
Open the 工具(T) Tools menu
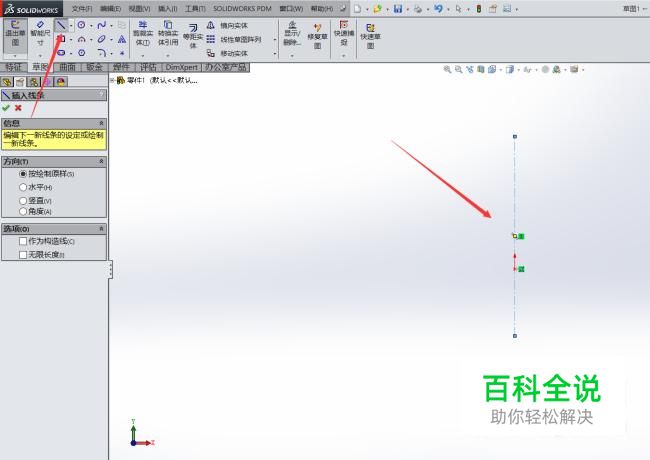pos(195,9)
